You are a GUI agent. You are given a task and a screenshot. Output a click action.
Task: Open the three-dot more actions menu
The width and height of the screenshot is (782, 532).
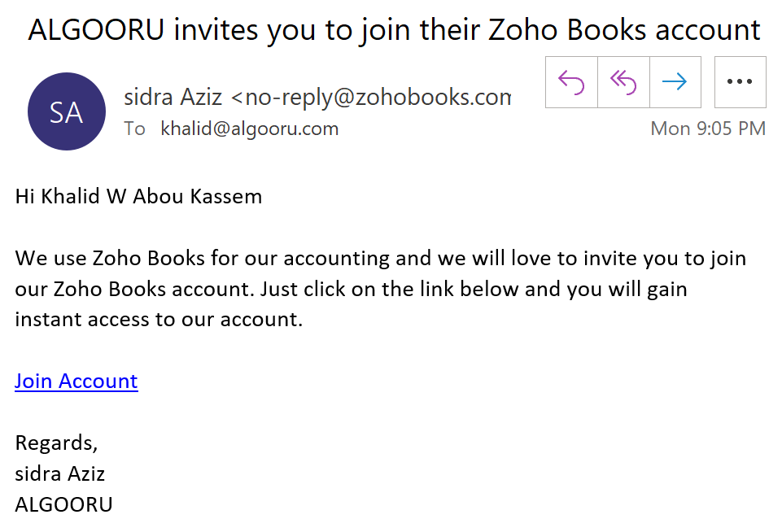coord(740,82)
